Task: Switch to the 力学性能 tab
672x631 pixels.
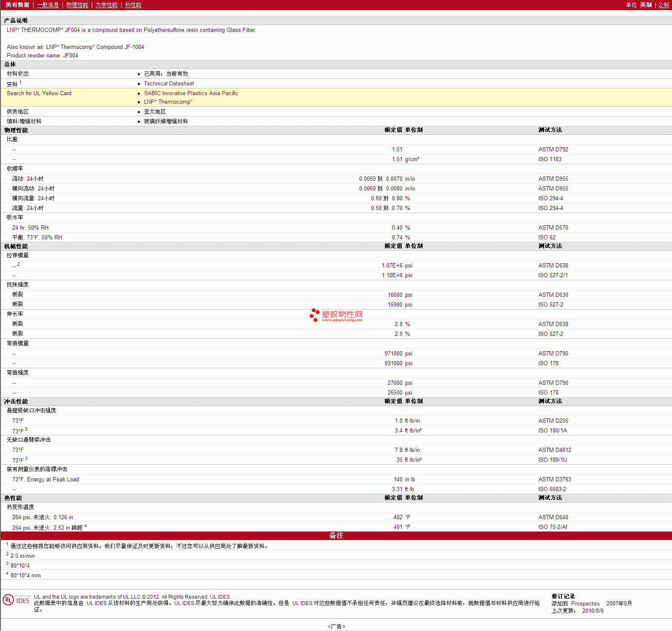Action: [x=106, y=5]
